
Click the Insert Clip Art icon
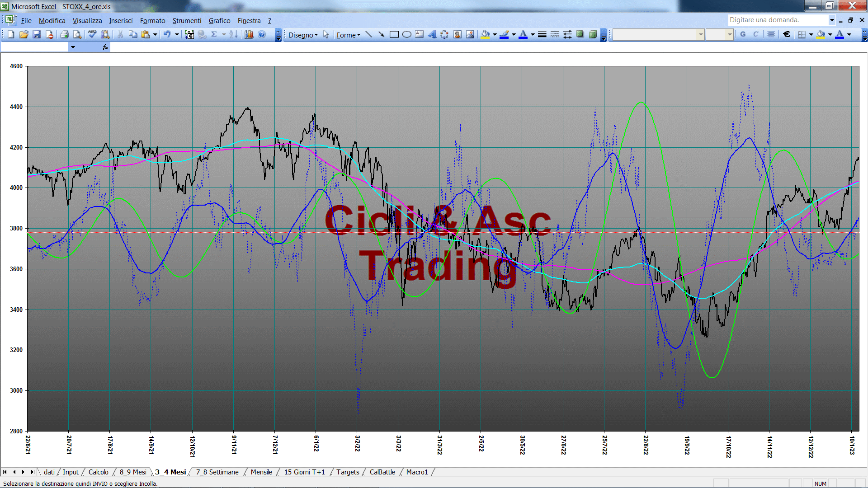[x=458, y=34]
